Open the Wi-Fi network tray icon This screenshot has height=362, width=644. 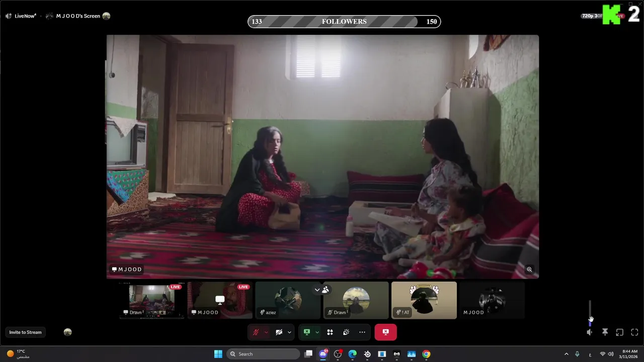[x=602, y=354]
